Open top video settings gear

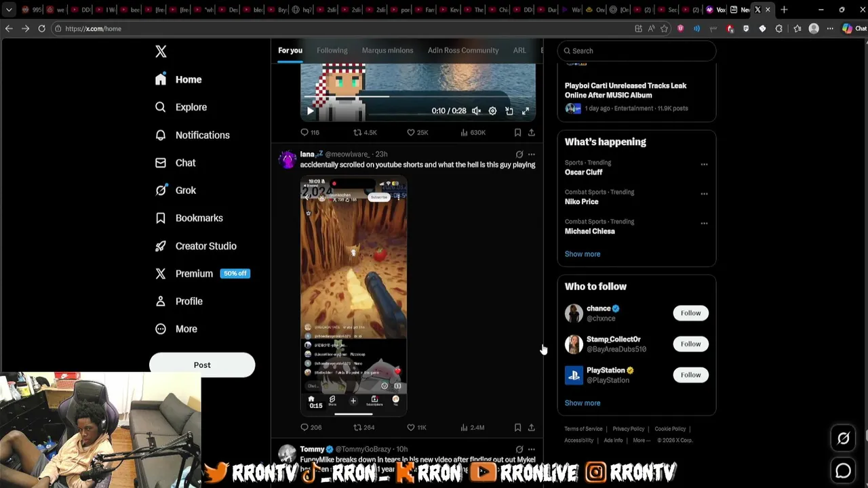[x=492, y=111]
